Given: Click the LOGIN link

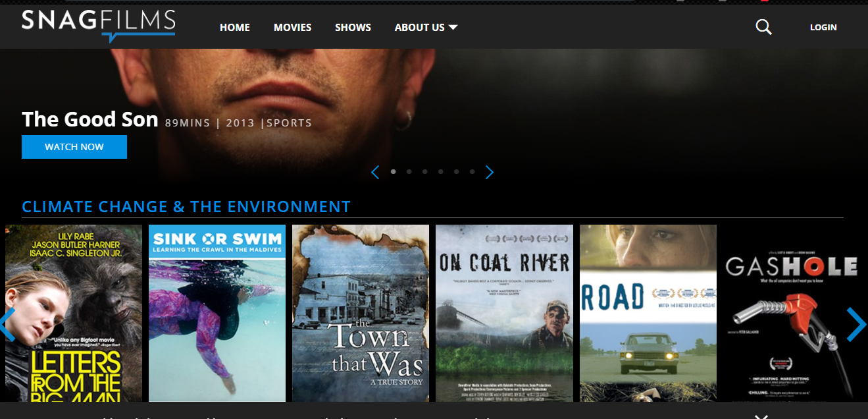Looking at the screenshot, I should click(x=823, y=28).
